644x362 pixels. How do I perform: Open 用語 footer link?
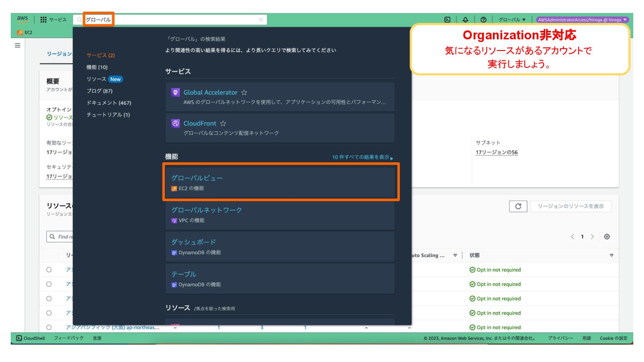[586, 338]
